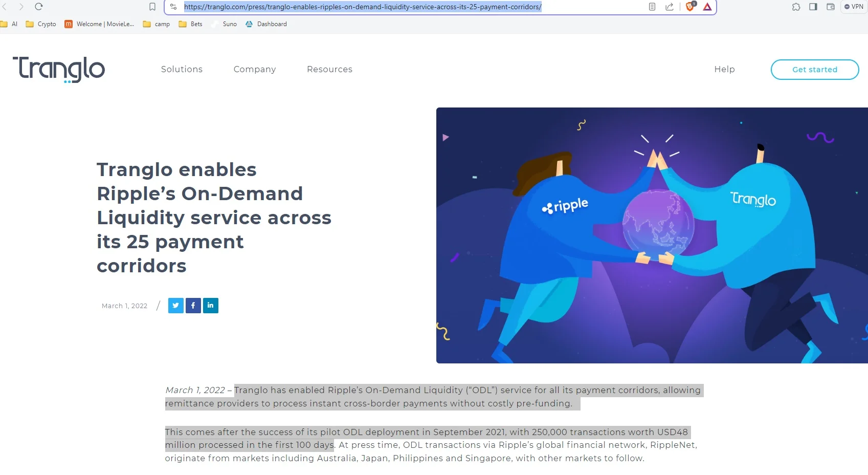Open the Resources menu
Screen dimensions: 868x475
pos(329,69)
